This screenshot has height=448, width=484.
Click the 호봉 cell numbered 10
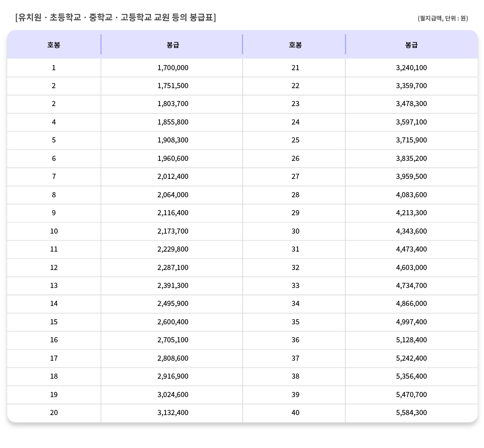[x=54, y=231]
